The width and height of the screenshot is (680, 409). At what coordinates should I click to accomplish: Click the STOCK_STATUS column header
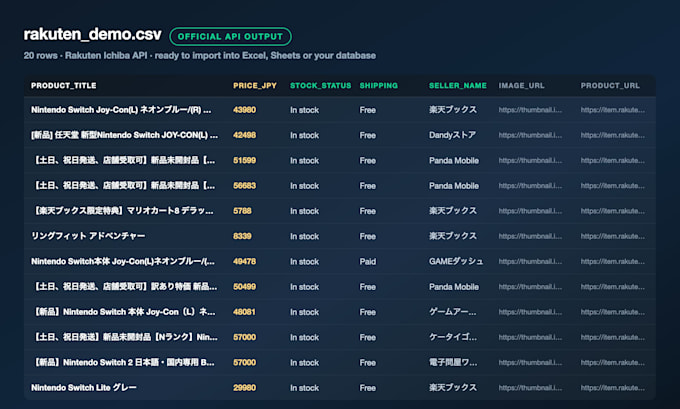[320, 85]
